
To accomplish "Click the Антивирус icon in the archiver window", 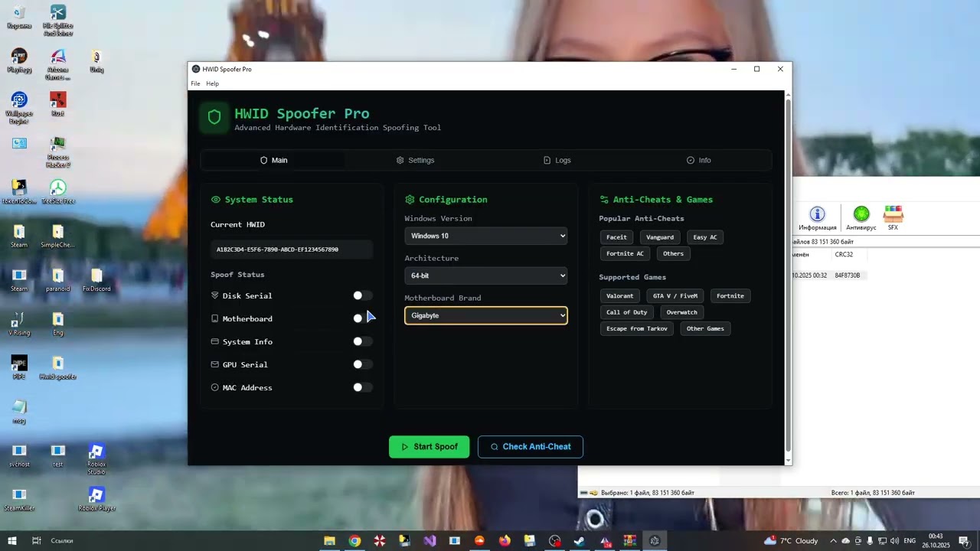I will point(861,218).
